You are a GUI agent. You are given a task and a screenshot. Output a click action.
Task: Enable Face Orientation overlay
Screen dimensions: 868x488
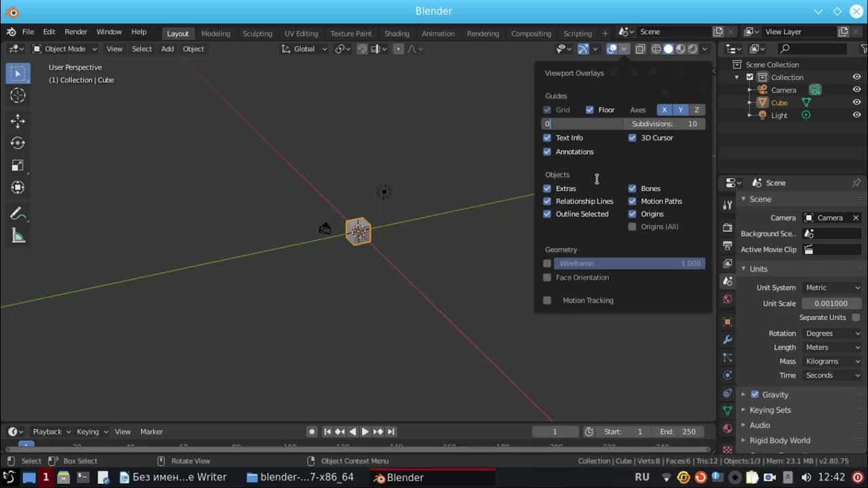(x=547, y=277)
